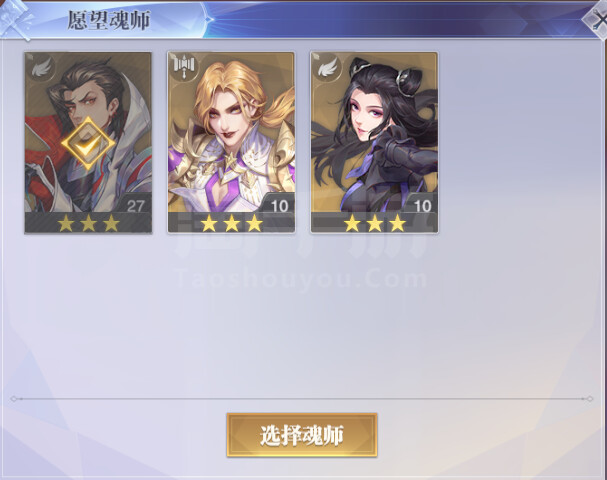Select the black-haired heroine soul master card

pos(374,142)
